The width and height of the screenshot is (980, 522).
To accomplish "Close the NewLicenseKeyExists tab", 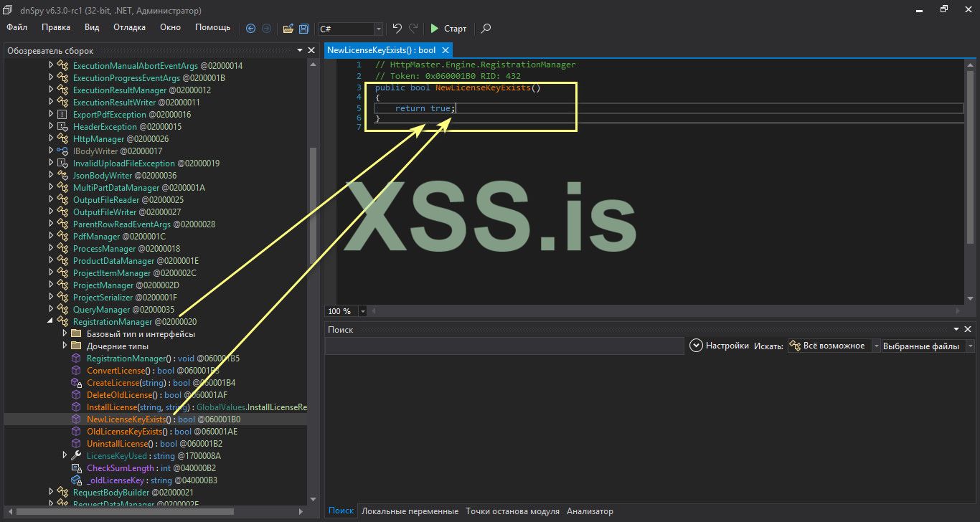I will pyautogui.click(x=445, y=50).
